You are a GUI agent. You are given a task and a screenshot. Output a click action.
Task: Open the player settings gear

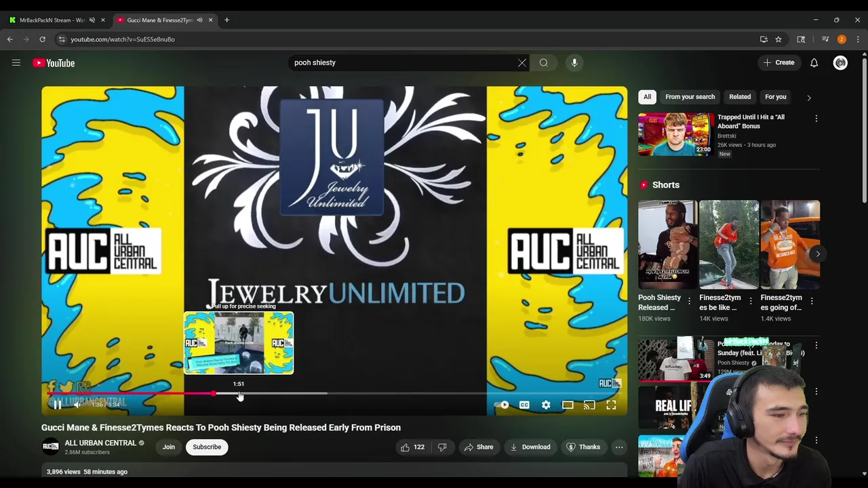point(546,405)
